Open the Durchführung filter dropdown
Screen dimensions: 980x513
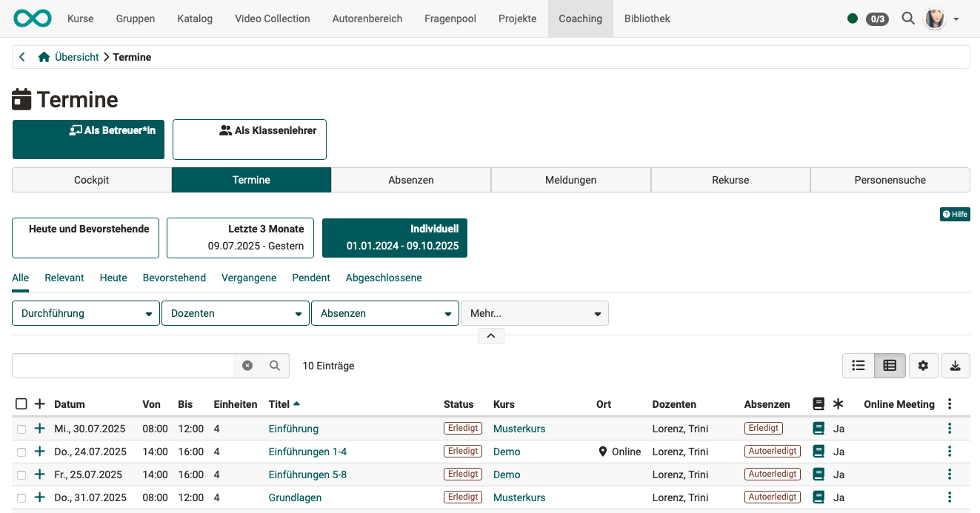85,312
